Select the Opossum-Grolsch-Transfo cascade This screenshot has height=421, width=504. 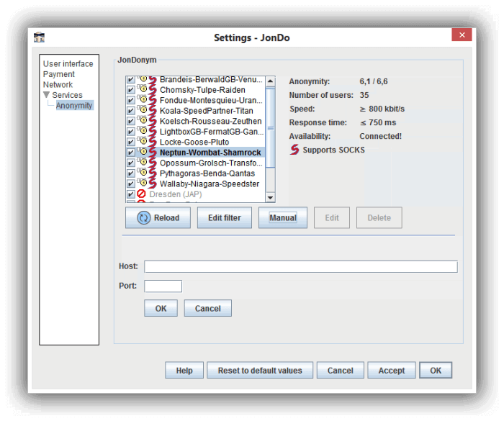tap(211, 163)
